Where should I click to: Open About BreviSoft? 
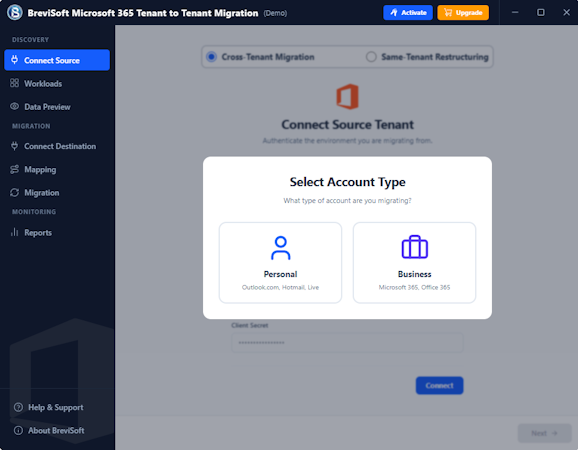pyautogui.click(x=57, y=430)
